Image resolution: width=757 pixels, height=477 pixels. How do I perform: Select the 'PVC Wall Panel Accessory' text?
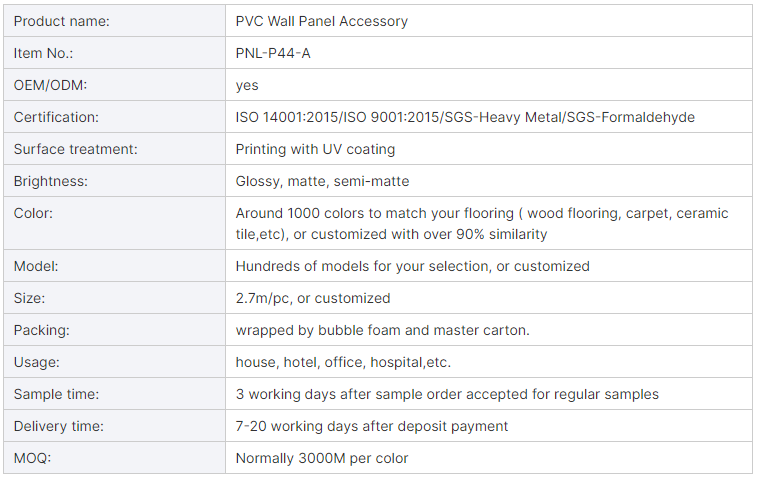(321, 21)
